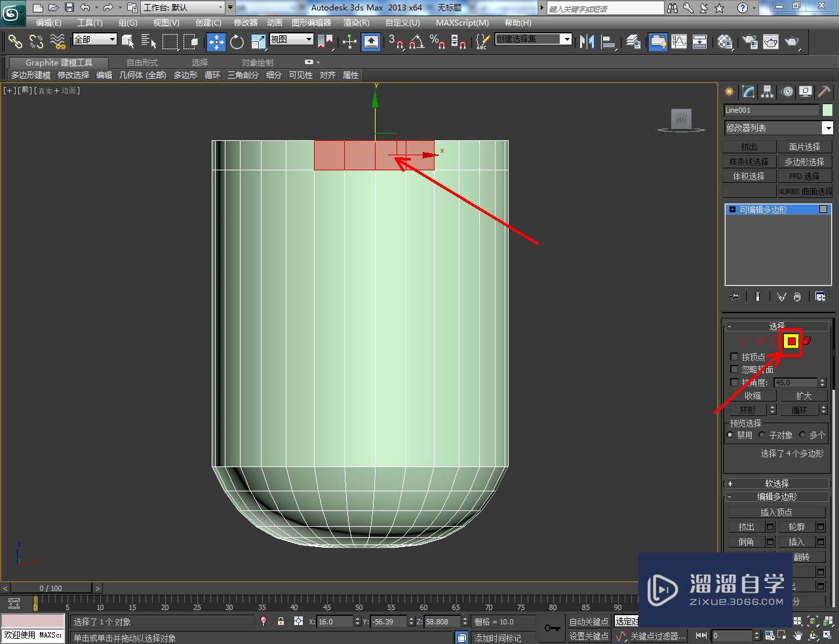Select the 子对象 preview radio button

(x=762, y=434)
